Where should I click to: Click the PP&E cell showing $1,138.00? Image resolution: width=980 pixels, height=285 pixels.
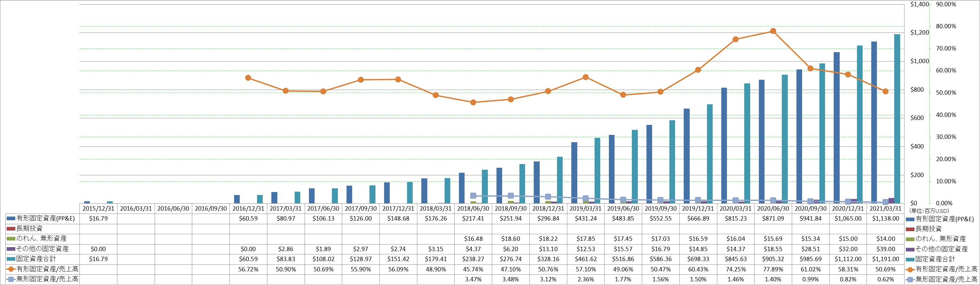pyautogui.click(x=886, y=219)
